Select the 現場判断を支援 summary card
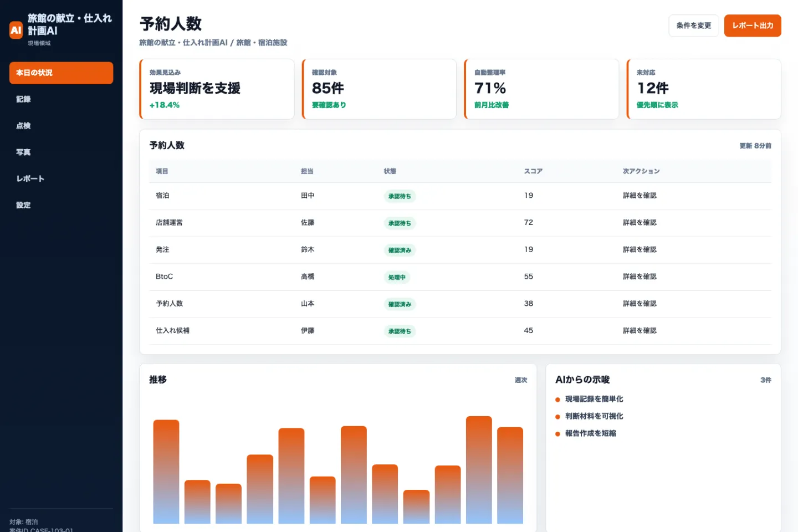This screenshot has width=798, height=532. [217, 89]
